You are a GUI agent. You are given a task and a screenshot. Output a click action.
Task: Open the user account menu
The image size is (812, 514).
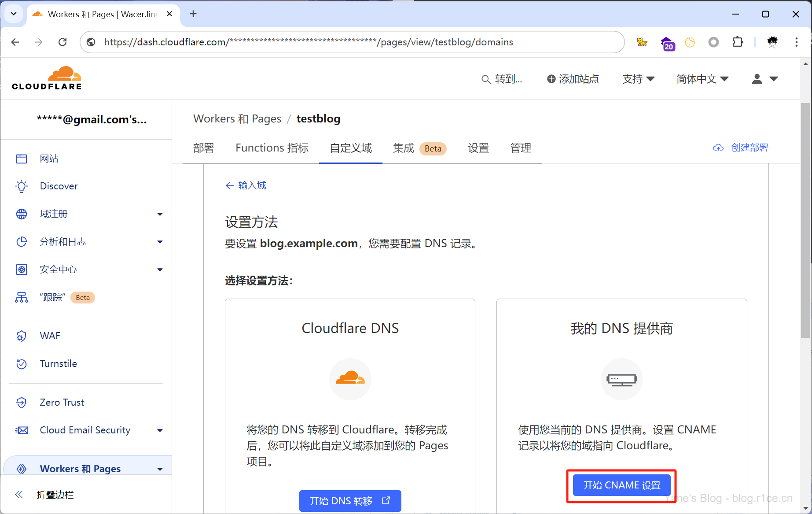(x=764, y=79)
